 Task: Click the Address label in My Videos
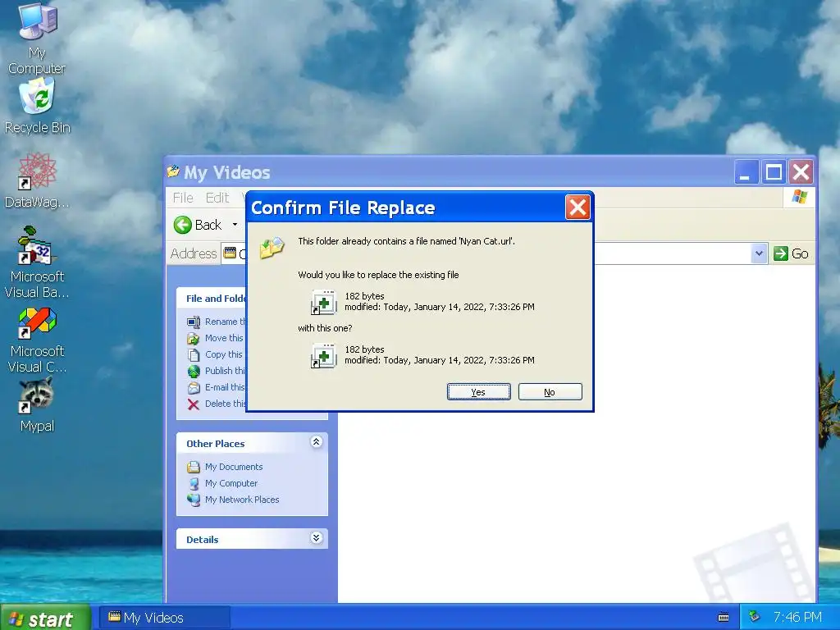coord(194,253)
